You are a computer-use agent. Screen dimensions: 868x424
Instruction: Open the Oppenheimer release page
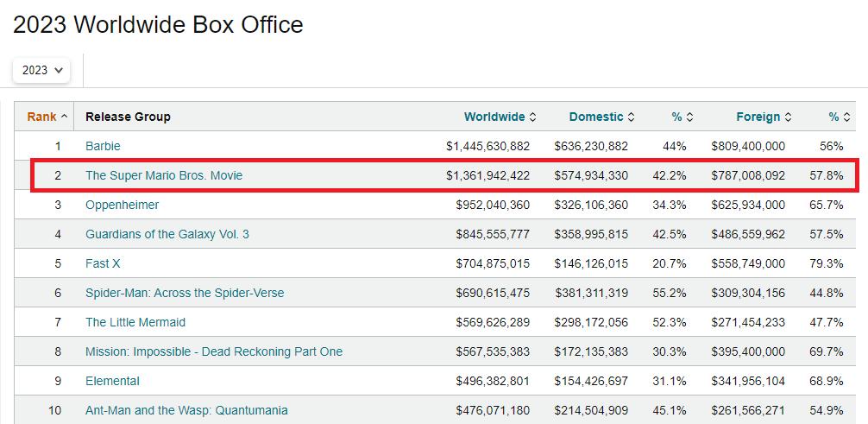point(122,205)
